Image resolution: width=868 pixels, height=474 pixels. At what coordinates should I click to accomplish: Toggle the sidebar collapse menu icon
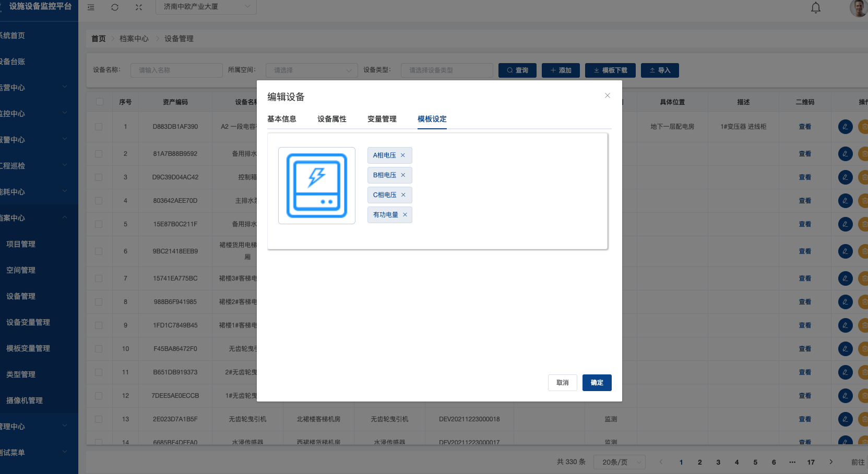coord(91,7)
